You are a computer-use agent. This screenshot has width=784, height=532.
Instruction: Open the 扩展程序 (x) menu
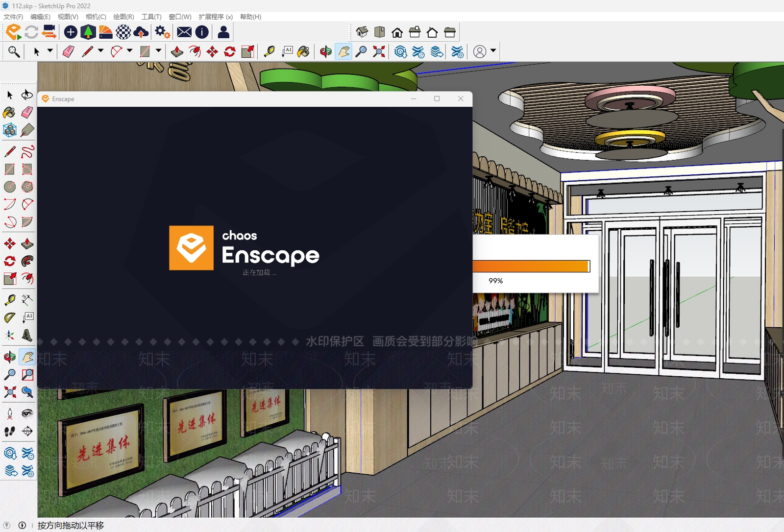coord(216,17)
